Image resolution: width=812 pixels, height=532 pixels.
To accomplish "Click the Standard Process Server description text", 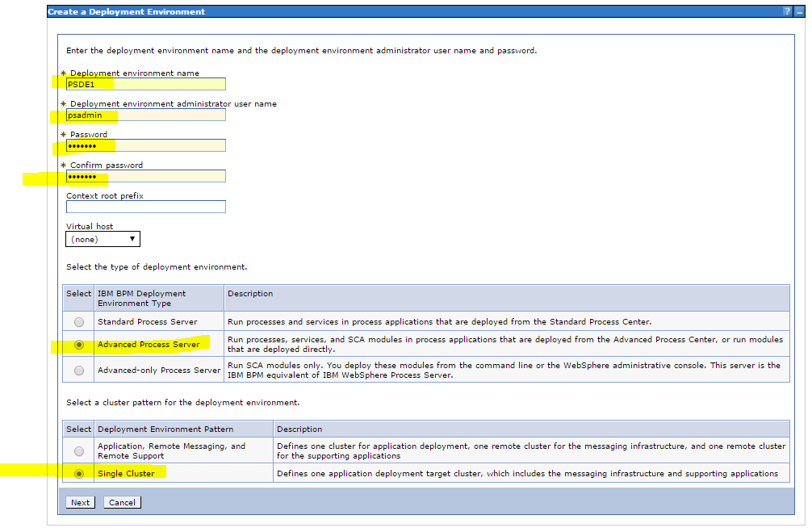I will click(439, 321).
